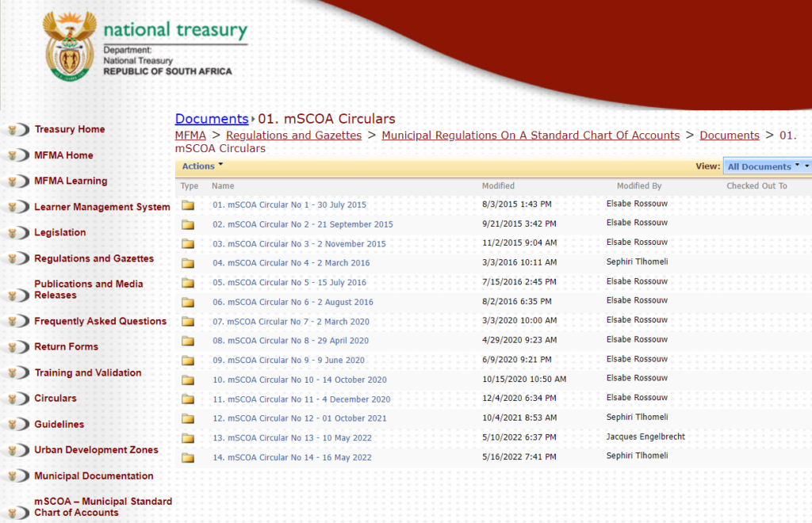
Task: Click the folder icon for Circular No 2
Action: (x=188, y=224)
